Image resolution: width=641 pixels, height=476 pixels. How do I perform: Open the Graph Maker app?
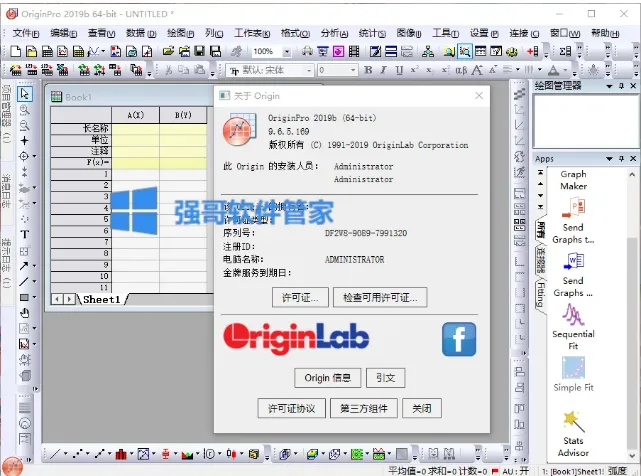[x=573, y=180]
